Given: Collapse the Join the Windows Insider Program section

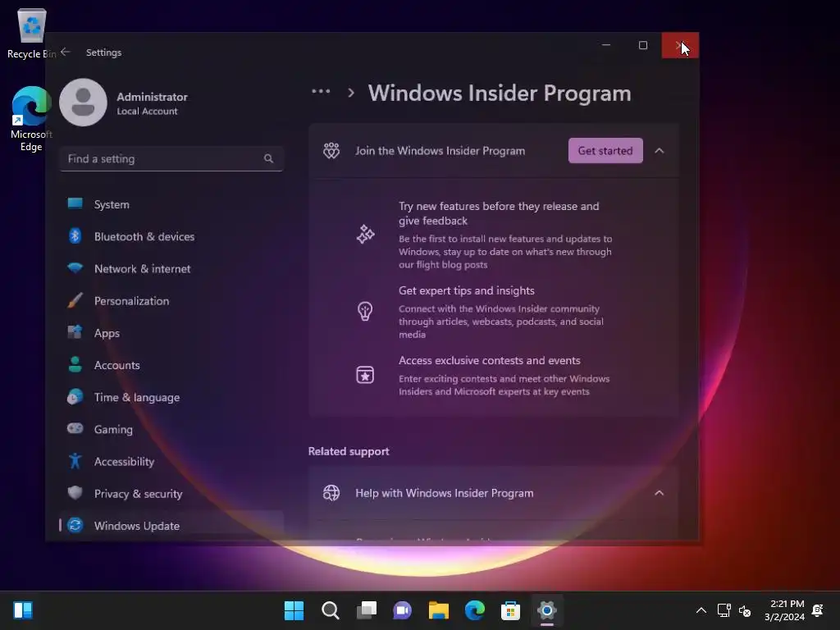Looking at the screenshot, I should (x=660, y=151).
